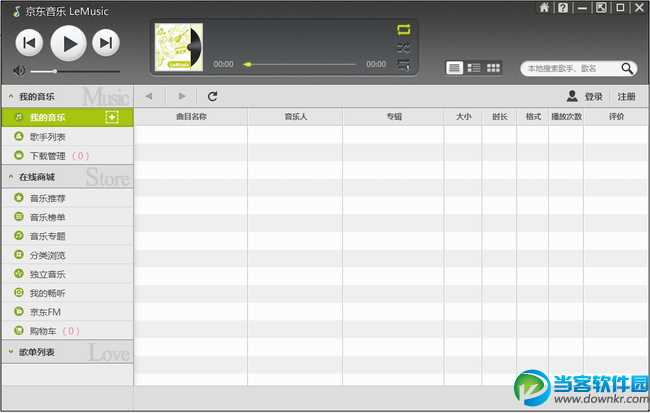Viewport: 650px width, 413px height.
Task: Sort by 格式 column header
Action: pos(533,117)
